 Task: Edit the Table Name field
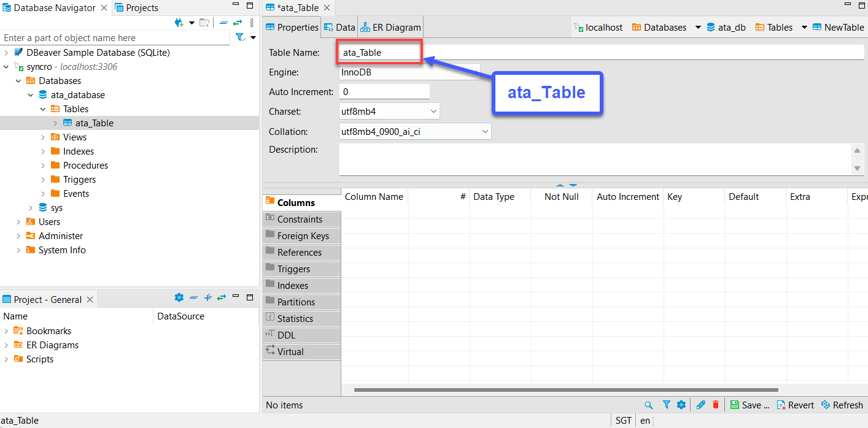point(601,53)
